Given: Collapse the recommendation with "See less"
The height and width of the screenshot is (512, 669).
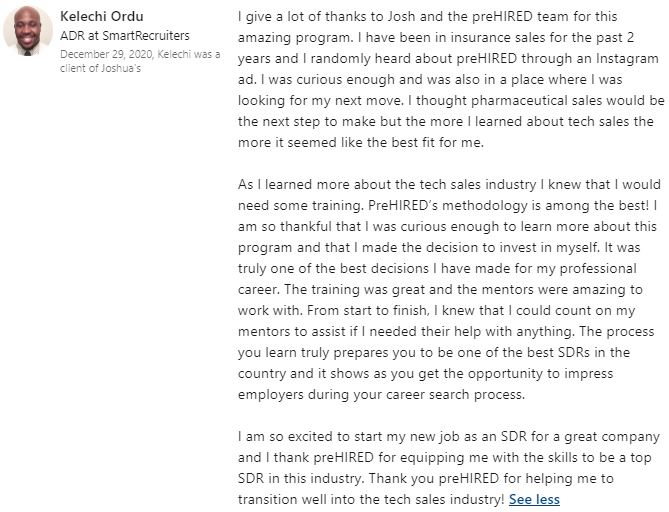Looking at the screenshot, I should tap(534, 499).
